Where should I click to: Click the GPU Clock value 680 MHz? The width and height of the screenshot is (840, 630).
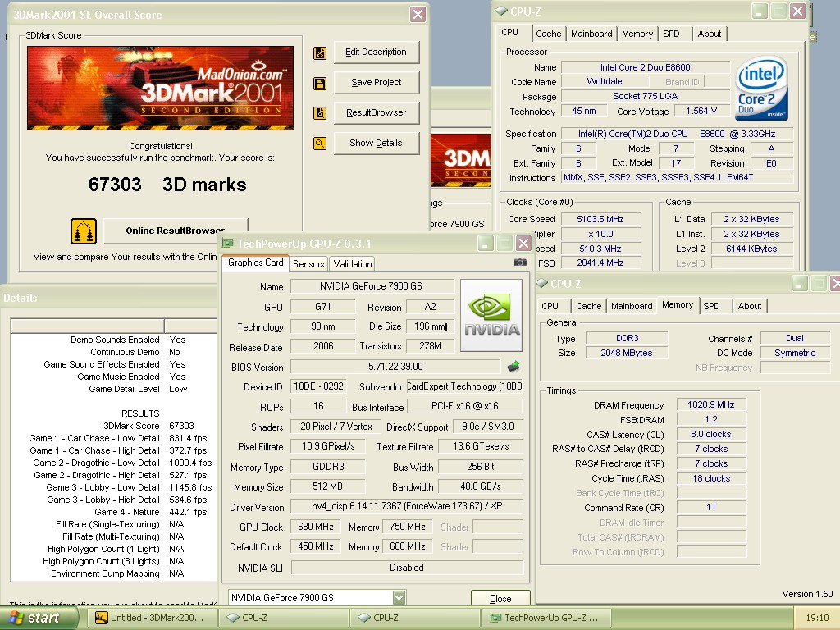(x=316, y=527)
